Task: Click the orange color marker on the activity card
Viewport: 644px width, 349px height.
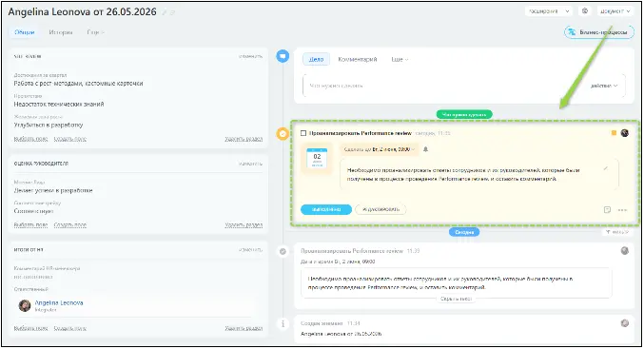Action: coord(614,132)
